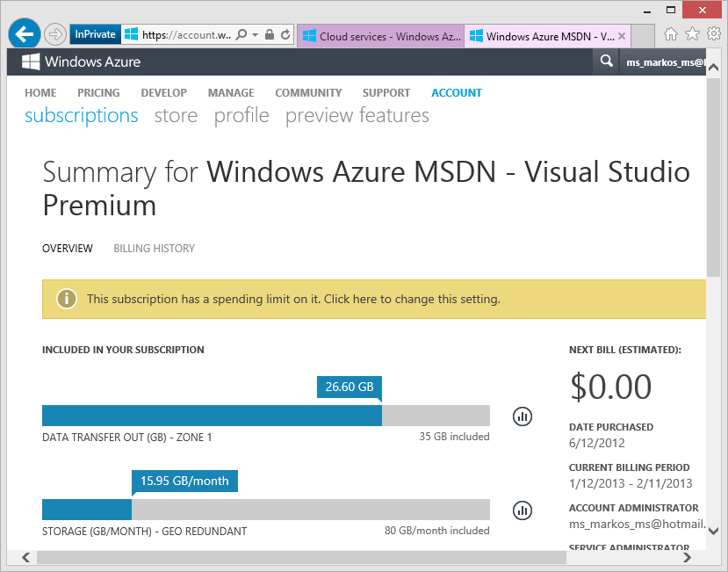This screenshot has height=572, width=728.
Task: Click the spending limit notification banner
Action: pos(373,299)
